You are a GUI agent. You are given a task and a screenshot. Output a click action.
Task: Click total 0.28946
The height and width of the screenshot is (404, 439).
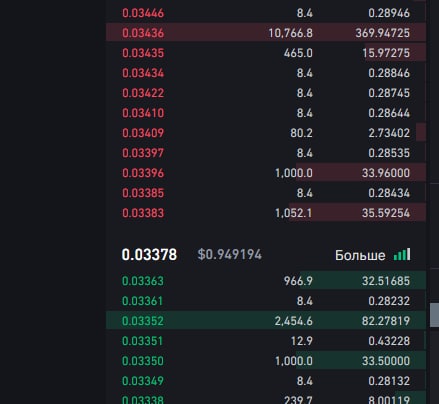[x=389, y=13]
